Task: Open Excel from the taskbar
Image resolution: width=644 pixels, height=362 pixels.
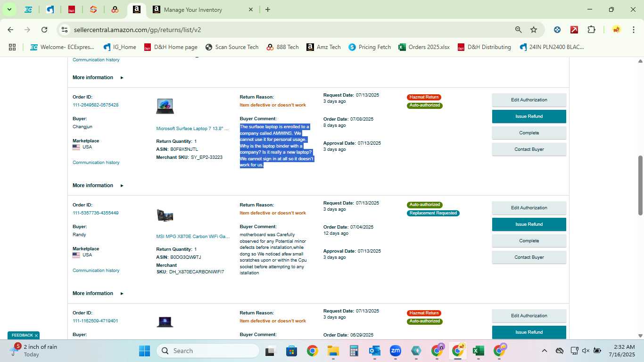Action: 479,351
